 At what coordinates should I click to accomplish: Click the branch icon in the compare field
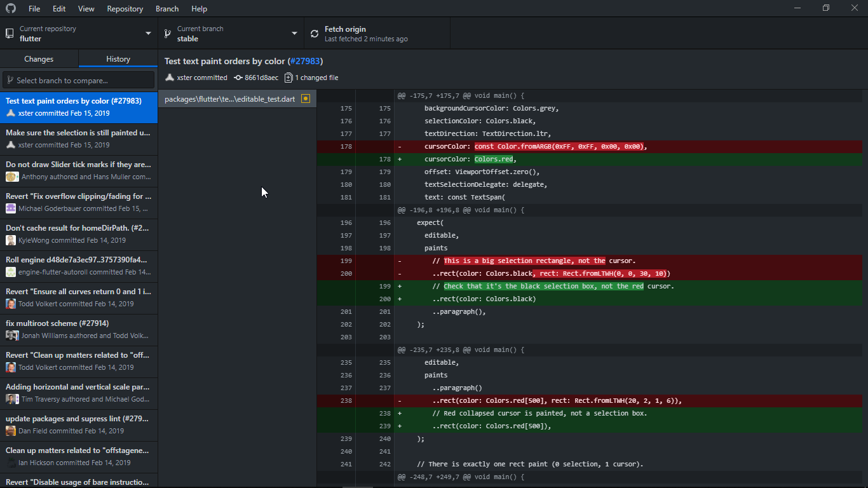click(x=10, y=79)
